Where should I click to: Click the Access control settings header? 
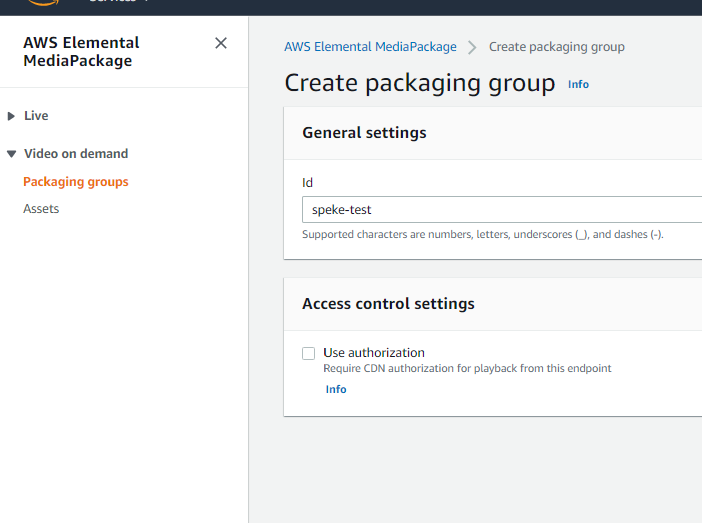pyautogui.click(x=388, y=304)
